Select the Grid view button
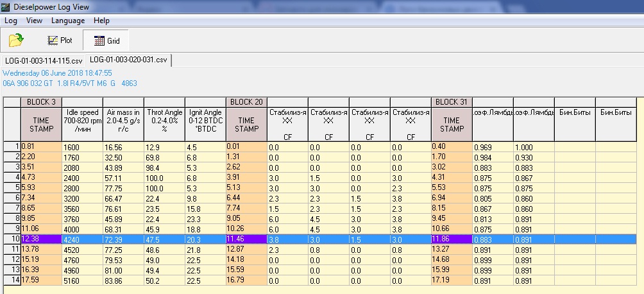The width and height of the screenshot is (644, 294). point(106,40)
